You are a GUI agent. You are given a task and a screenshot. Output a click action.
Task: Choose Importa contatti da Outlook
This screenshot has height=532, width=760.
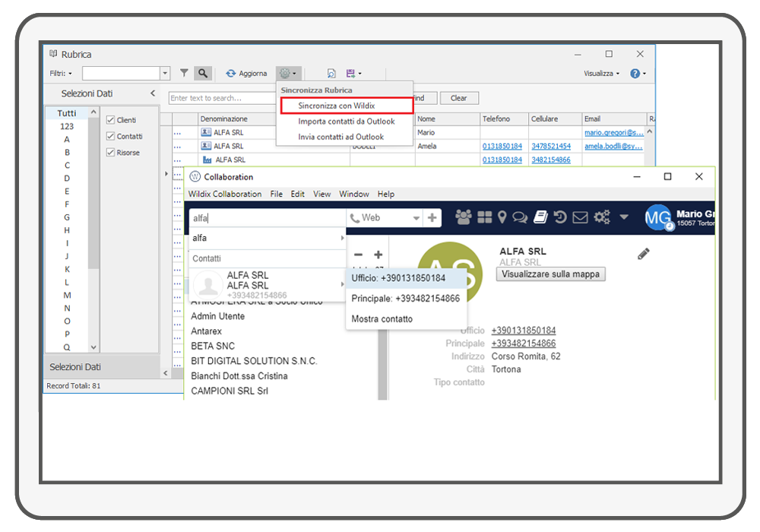click(x=346, y=122)
